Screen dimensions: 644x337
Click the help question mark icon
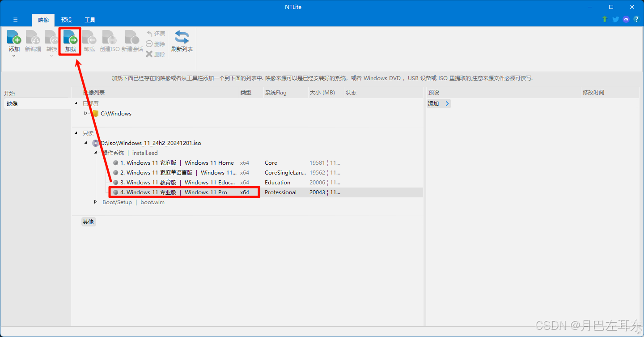pyautogui.click(x=636, y=19)
